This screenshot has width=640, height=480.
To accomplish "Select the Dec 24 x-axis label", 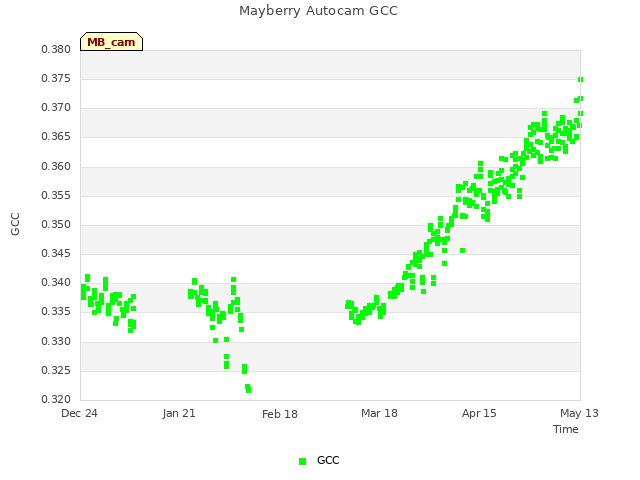I will coord(79,413).
